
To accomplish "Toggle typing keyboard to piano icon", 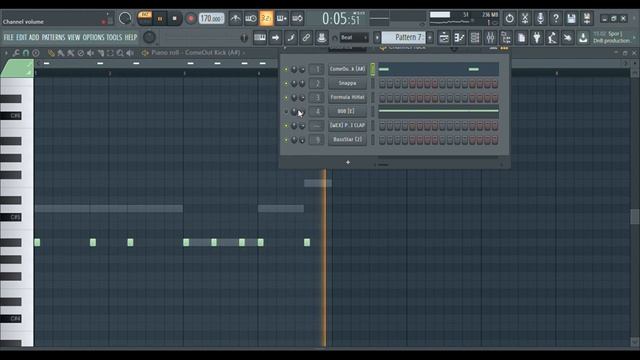I will click(260, 38).
